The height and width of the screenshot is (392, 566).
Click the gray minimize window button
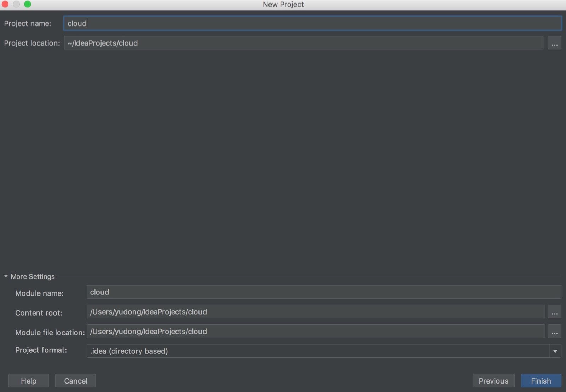(x=16, y=4)
